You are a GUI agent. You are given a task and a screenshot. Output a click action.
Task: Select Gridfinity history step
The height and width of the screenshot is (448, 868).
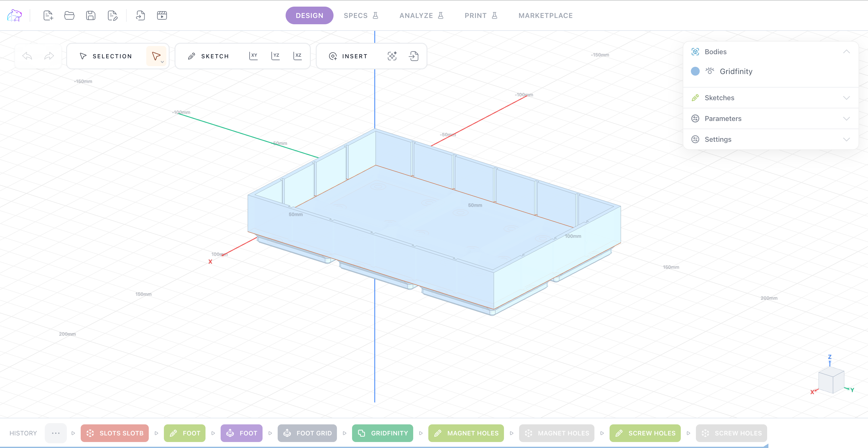[x=382, y=433]
